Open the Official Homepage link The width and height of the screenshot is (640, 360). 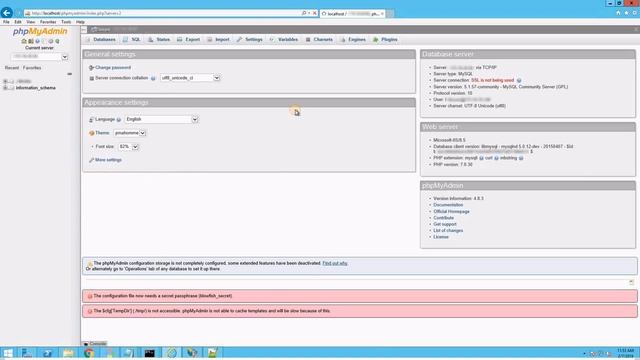coord(451,211)
